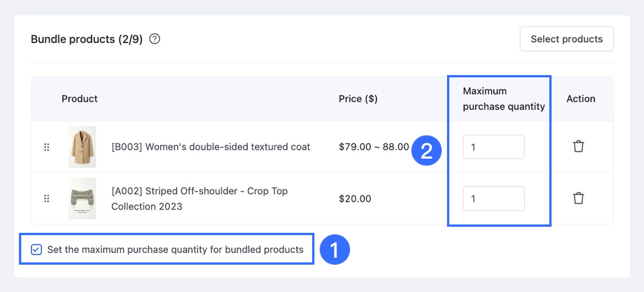
Task: Delete the Women's double-sided textured coat
Action: click(x=578, y=146)
